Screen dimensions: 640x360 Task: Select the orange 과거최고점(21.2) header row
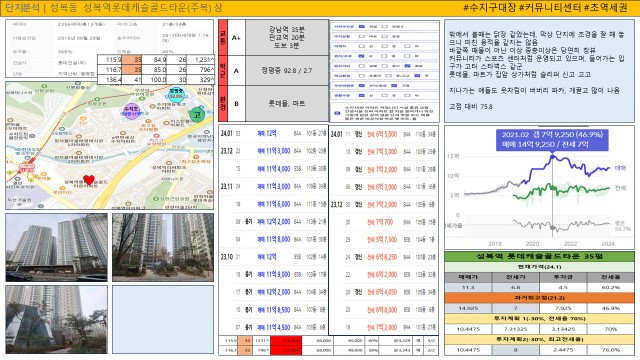coord(539,298)
